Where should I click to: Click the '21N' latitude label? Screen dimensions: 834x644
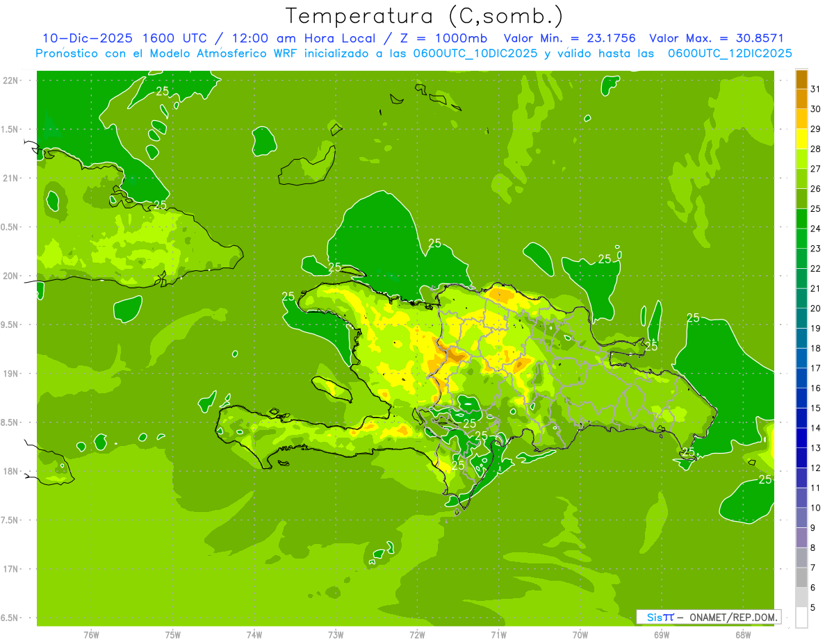10,178
